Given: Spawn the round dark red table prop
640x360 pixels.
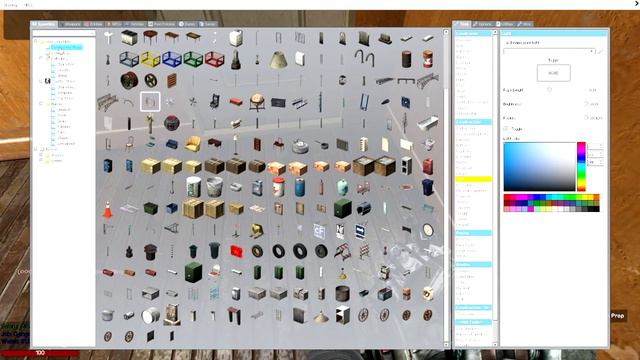Looking at the screenshot, I should 150,38.
